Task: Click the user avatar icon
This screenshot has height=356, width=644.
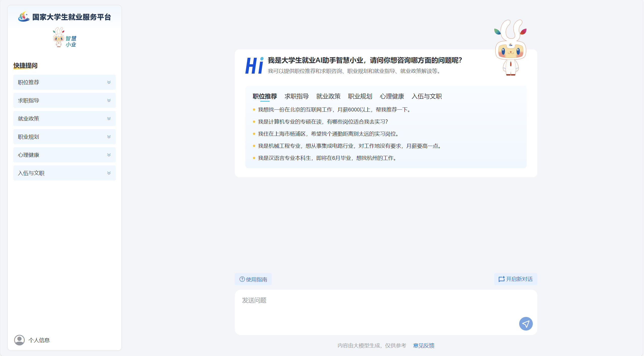Action: click(19, 340)
